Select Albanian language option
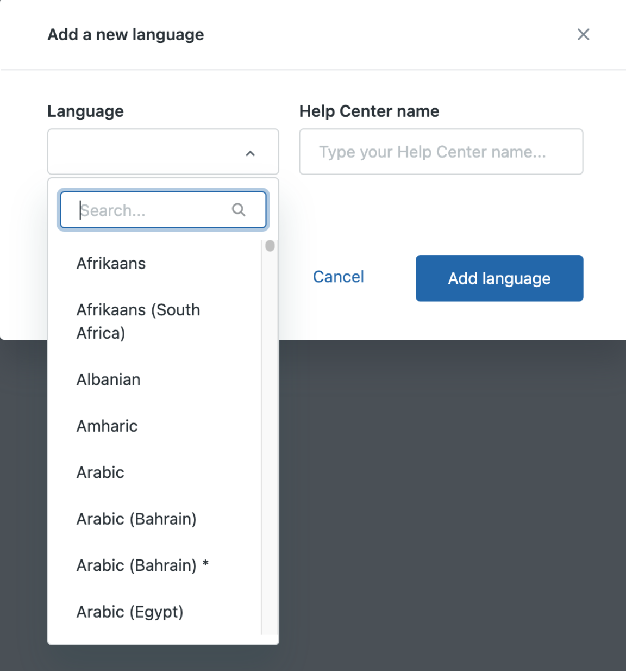The width and height of the screenshot is (626, 672). pyautogui.click(x=109, y=379)
